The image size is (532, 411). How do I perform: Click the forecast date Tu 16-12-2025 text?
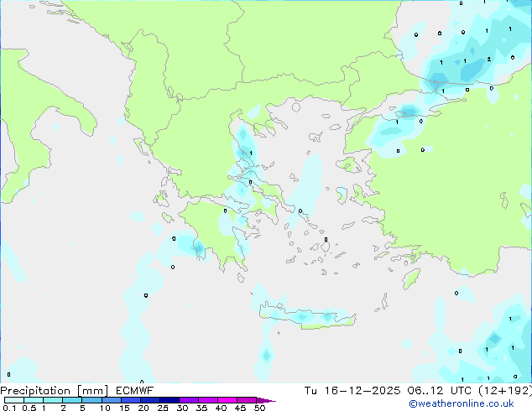click(x=352, y=391)
